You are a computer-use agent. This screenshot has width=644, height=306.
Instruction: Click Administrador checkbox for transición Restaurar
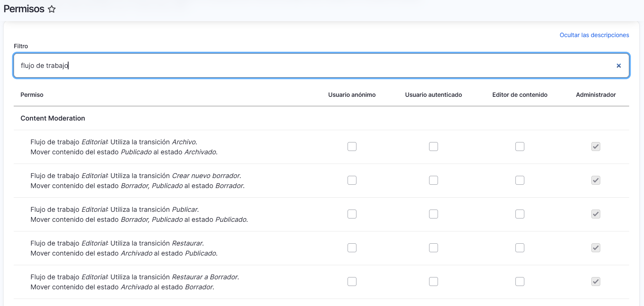tap(596, 248)
